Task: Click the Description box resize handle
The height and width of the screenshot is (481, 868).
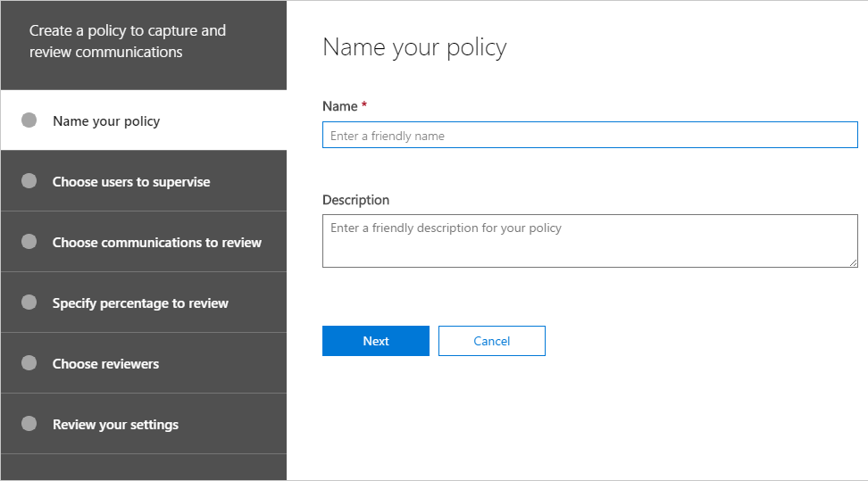Action: pos(853,263)
